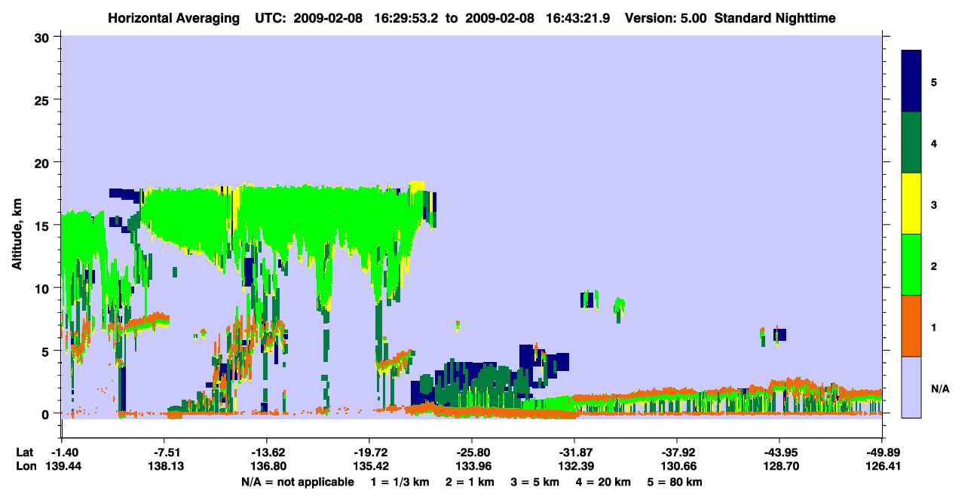Click the bright green color bar segment labeled 2

[911, 264]
